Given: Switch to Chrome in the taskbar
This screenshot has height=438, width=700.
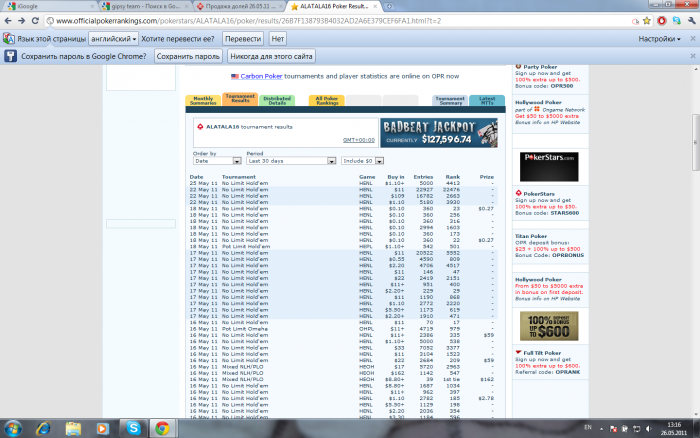Looking at the screenshot, I should pos(162,428).
